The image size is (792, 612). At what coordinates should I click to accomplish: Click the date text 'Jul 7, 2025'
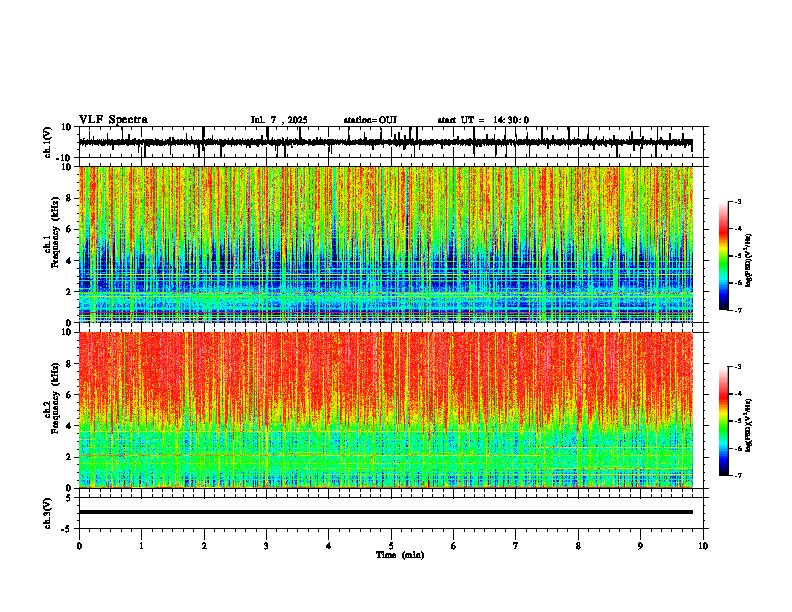[x=279, y=120]
